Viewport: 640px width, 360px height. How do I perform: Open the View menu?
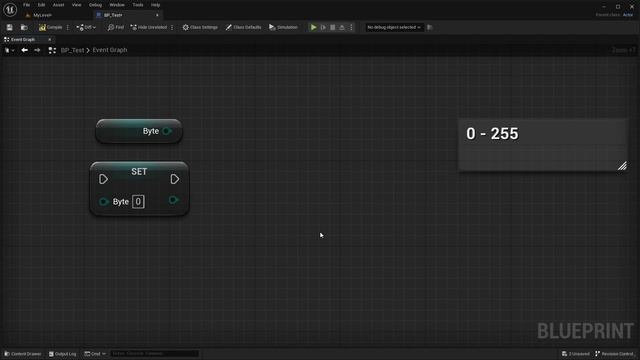76,5
